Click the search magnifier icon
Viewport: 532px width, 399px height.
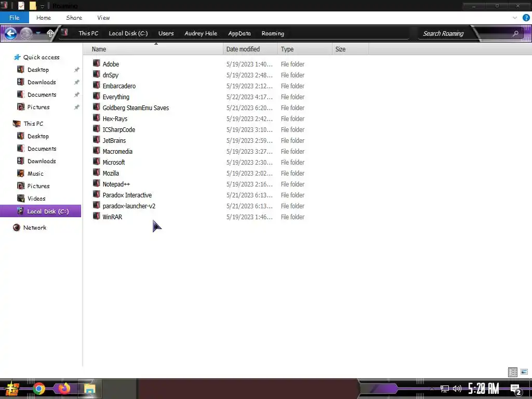pyautogui.click(x=516, y=33)
